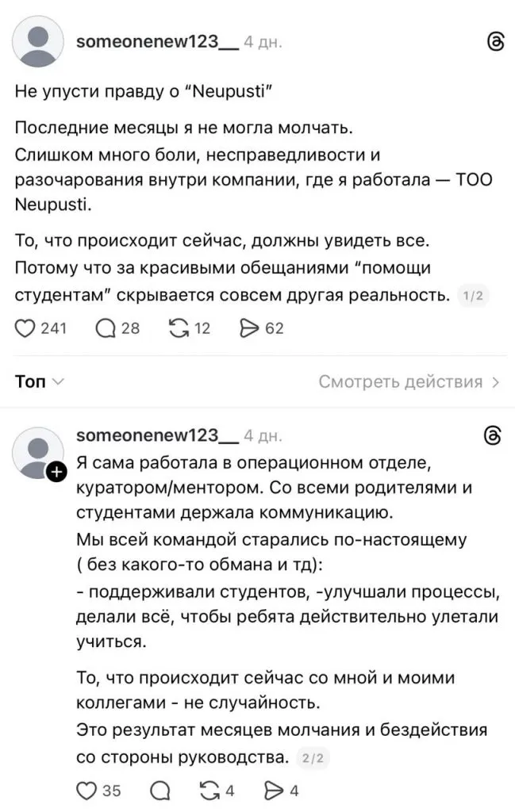Reply to the second post

coord(159,791)
